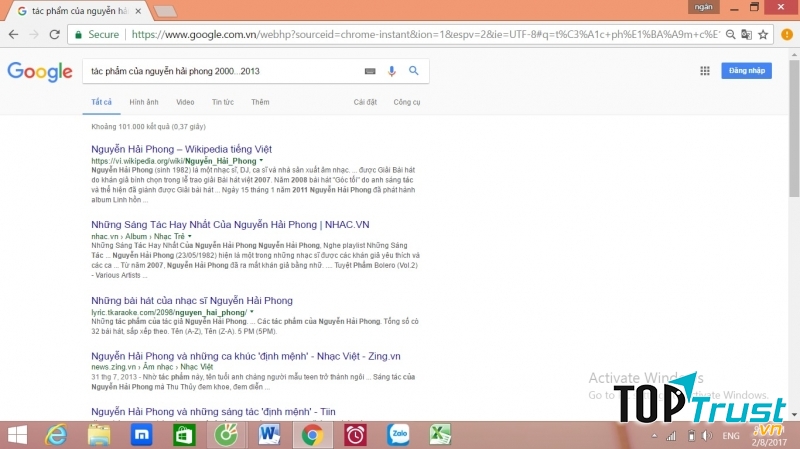Click the page vertical scrollbar thumb
This screenshot has height=449, width=800.
point(794,128)
